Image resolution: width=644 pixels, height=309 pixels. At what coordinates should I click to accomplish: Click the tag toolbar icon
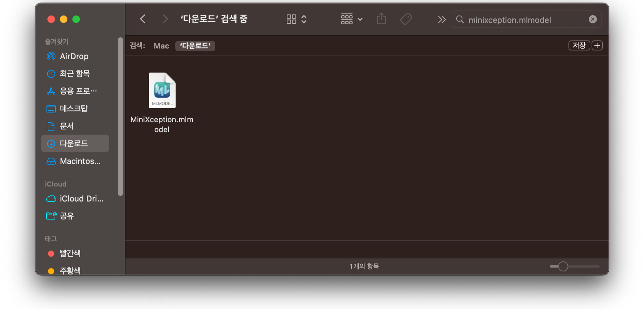coord(406,19)
